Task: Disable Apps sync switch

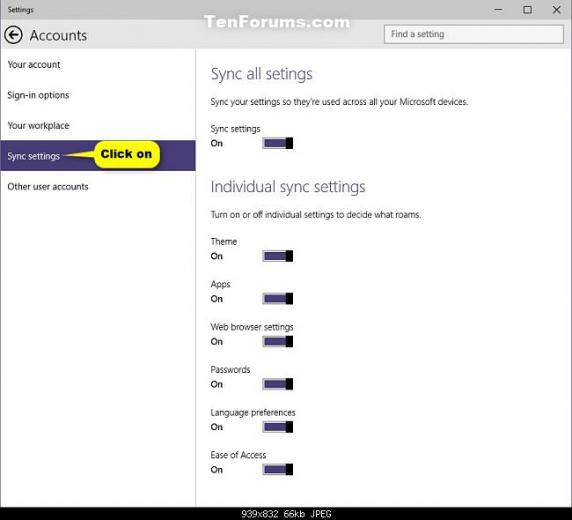Action: tap(278, 299)
